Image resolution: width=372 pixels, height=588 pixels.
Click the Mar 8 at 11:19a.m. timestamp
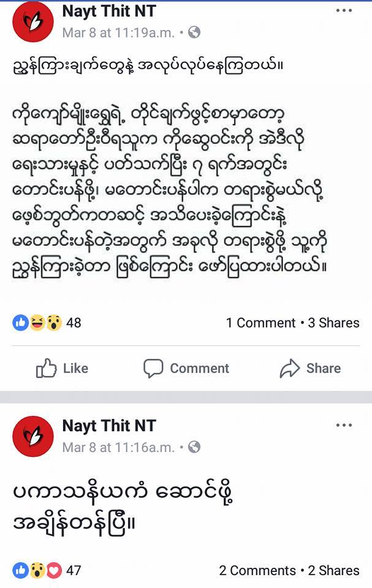[119, 33]
